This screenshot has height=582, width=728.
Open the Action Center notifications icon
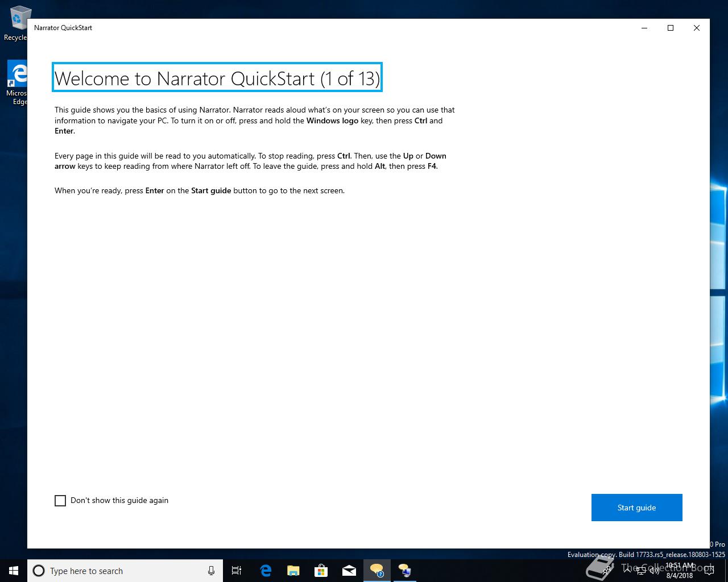coord(709,571)
